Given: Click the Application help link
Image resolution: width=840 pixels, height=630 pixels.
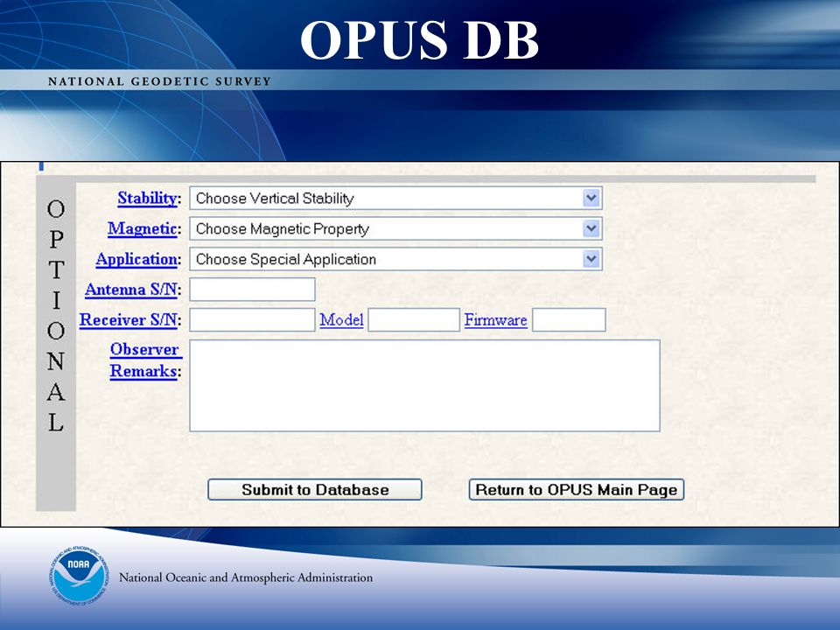Looking at the screenshot, I should coord(136,259).
